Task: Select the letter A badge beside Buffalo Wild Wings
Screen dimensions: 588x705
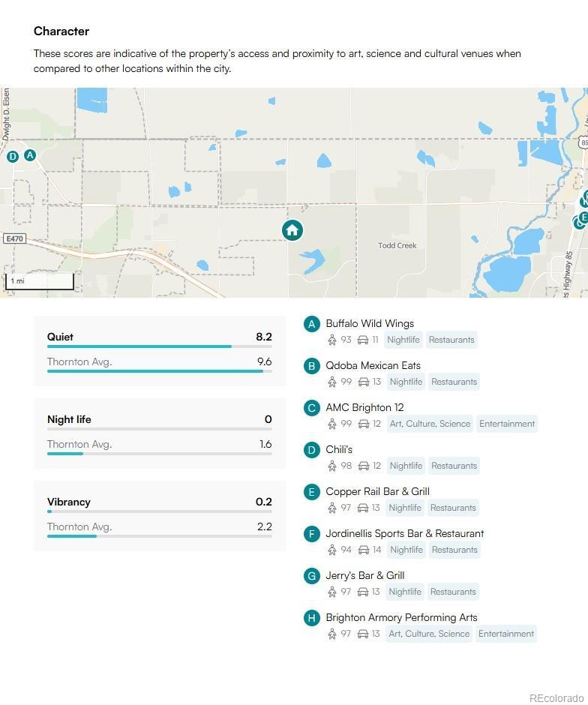Action: [312, 324]
